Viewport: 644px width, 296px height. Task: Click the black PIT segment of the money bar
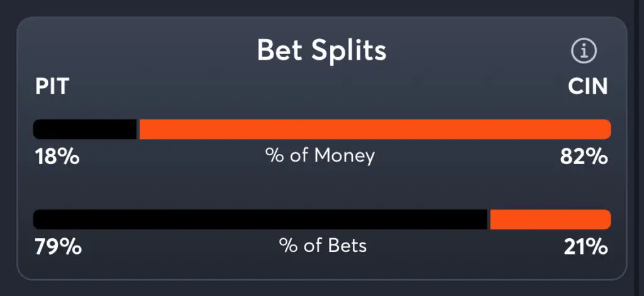[85, 129]
